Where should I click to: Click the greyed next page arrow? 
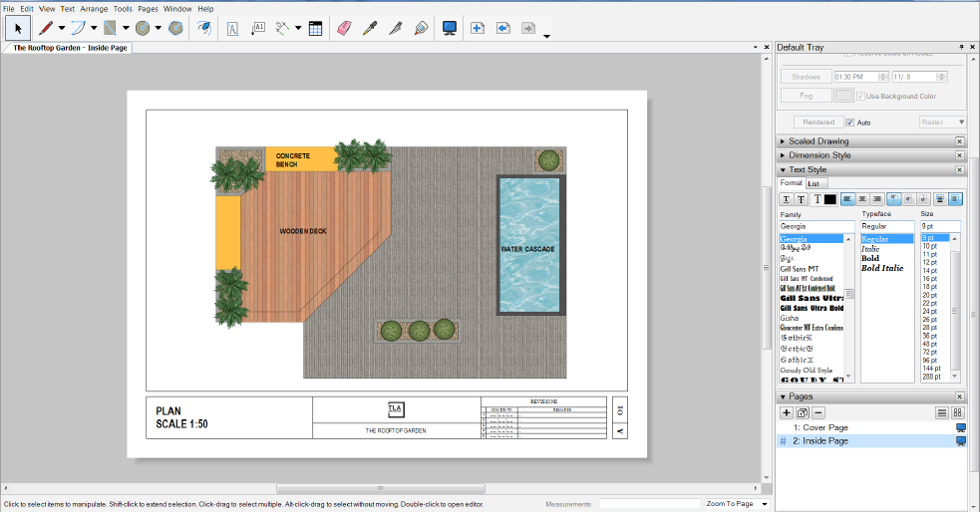[528, 28]
